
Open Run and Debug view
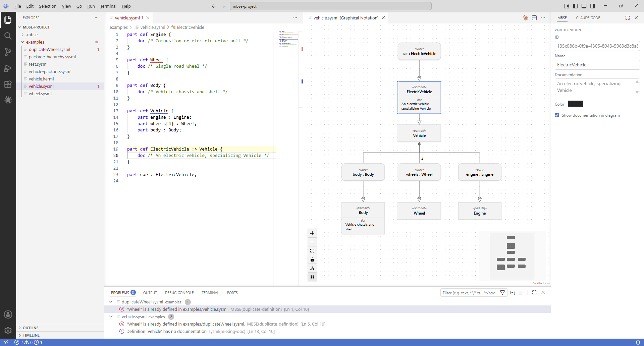point(8,68)
